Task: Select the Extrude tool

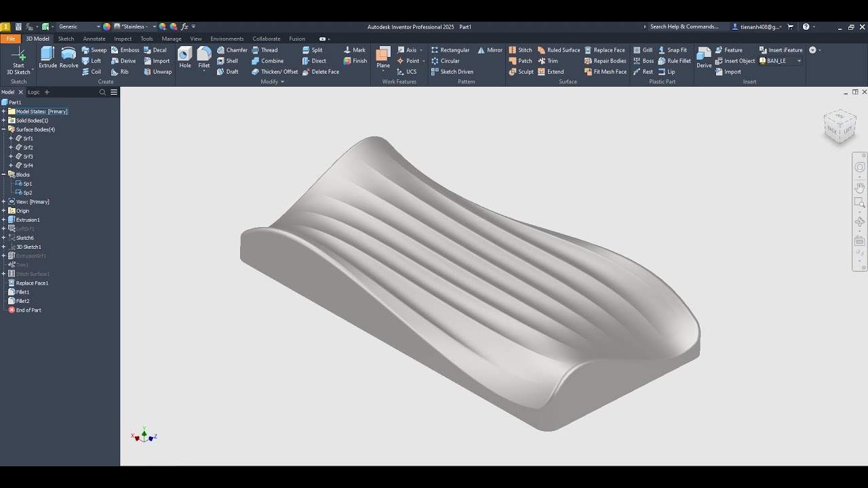Action: point(47,58)
